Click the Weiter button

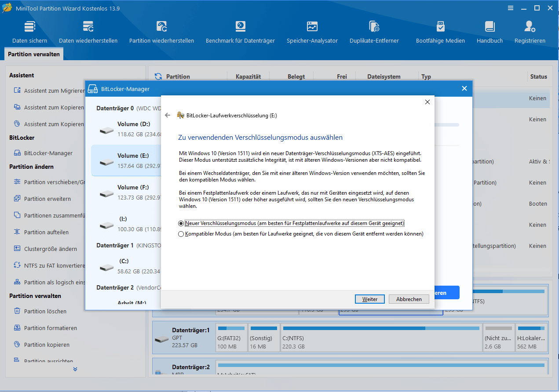point(370,299)
